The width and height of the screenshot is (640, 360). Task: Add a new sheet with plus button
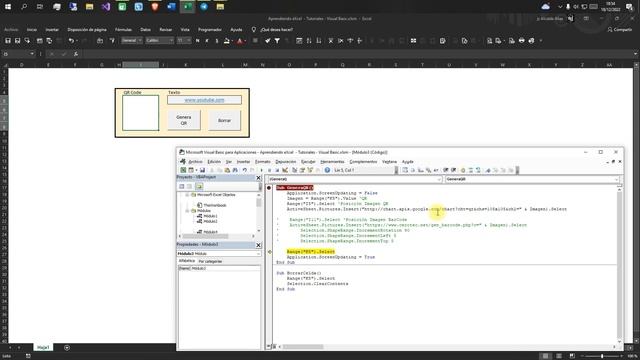coord(67,348)
